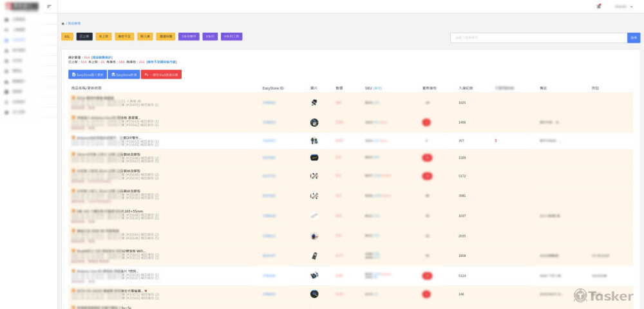Click the home icon in the breadcrumb
Image resolution: width=644 pixels, height=309 pixels.
click(62, 24)
